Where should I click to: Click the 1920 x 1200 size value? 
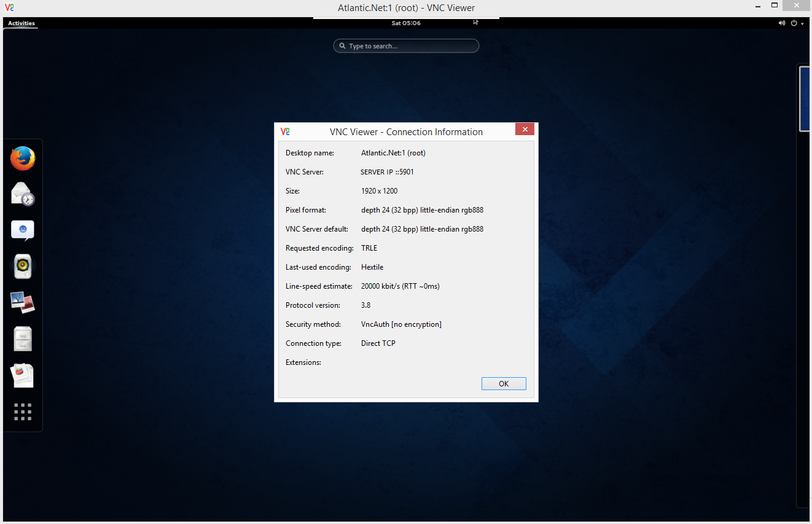tap(380, 191)
